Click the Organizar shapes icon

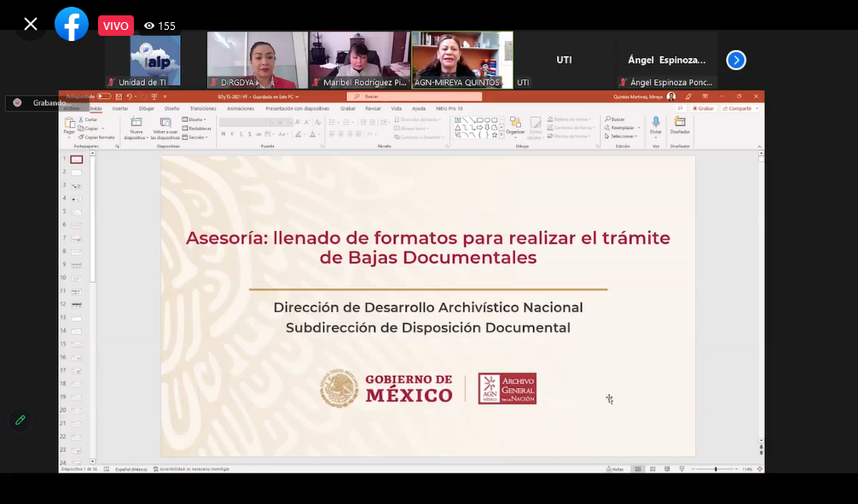coord(515,125)
